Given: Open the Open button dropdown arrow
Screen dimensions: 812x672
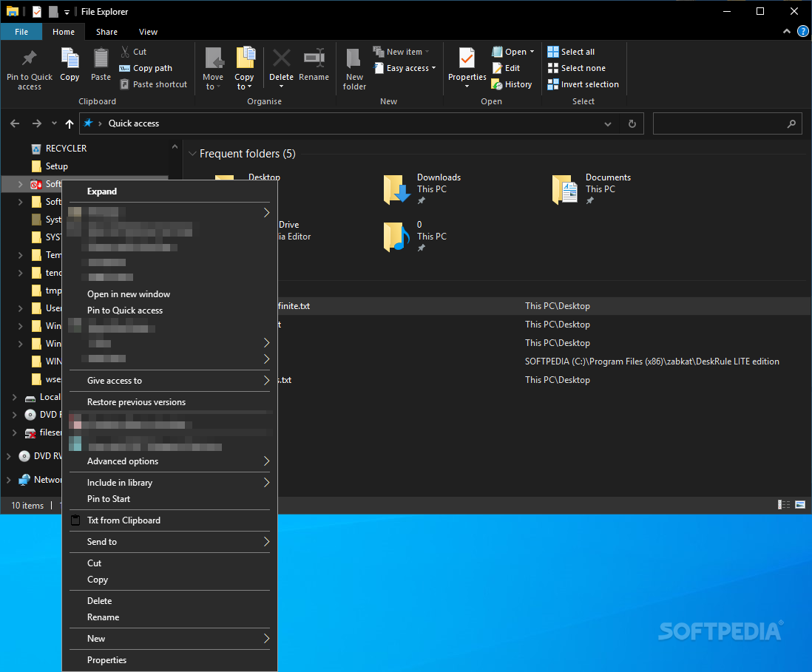Looking at the screenshot, I should [x=532, y=52].
